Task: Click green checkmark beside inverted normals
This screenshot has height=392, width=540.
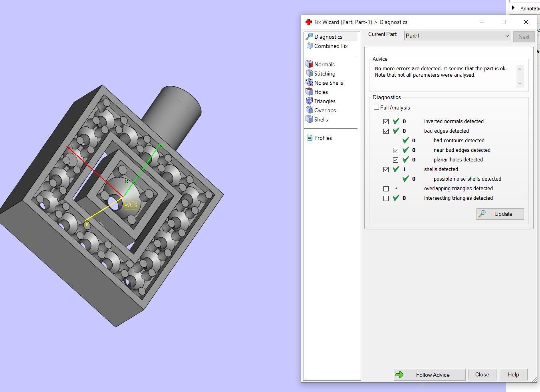Action: tap(396, 121)
